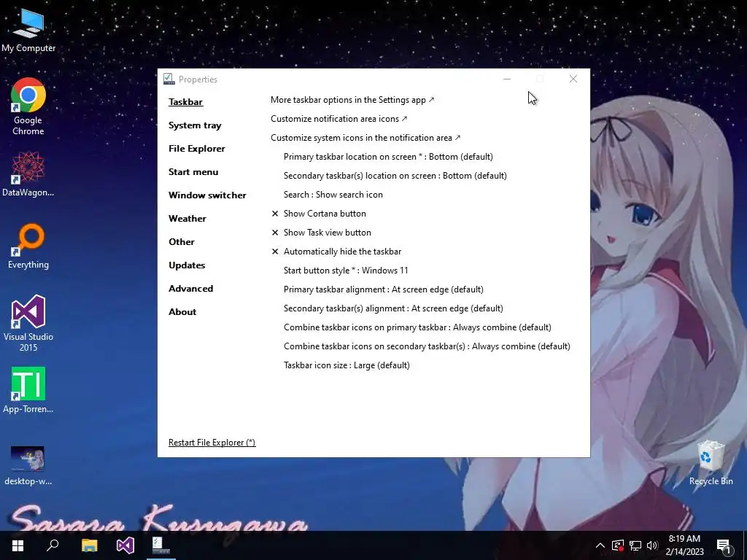Select Google Chrome desktop shortcut
Image resolution: width=747 pixels, height=560 pixels.
click(28, 106)
